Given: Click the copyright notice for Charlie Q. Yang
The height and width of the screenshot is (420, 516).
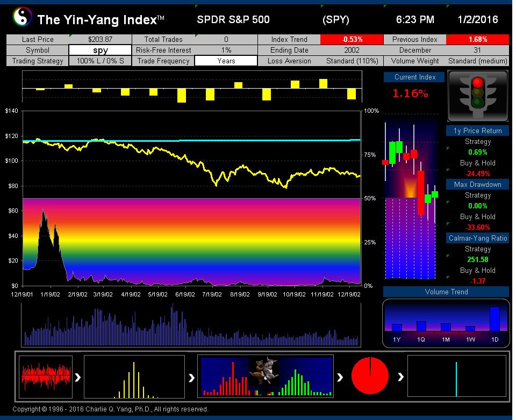Looking at the screenshot, I should coord(111,409).
